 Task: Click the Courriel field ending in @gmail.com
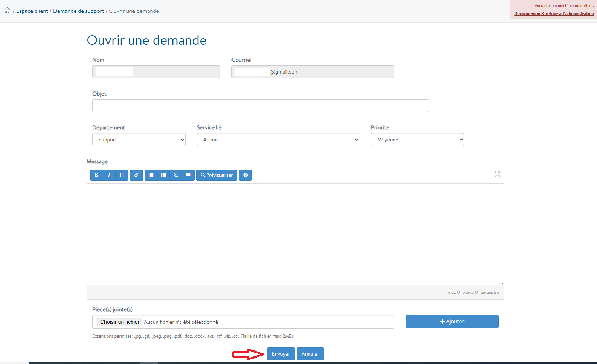[x=313, y=72]
